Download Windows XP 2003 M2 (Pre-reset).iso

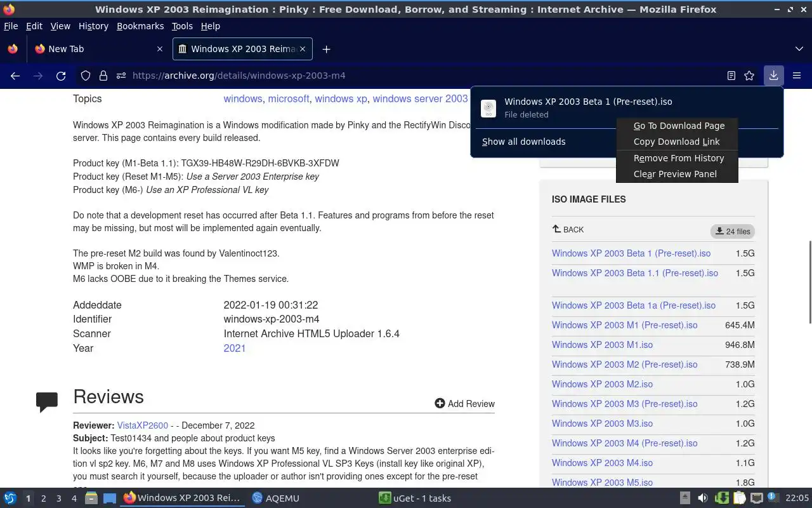[x=624, y=364]
